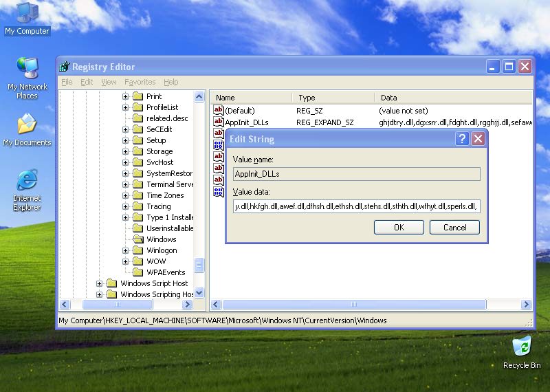Select the WPAEvents folder icon

pyautogui.click(x=138, y=272)
